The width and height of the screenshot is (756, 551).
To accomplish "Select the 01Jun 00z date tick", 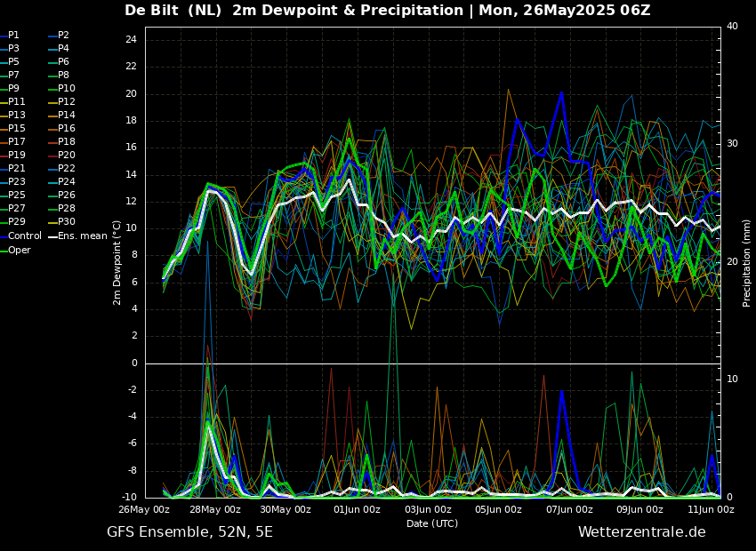I will pyautogui.click(x=357, y=510).
